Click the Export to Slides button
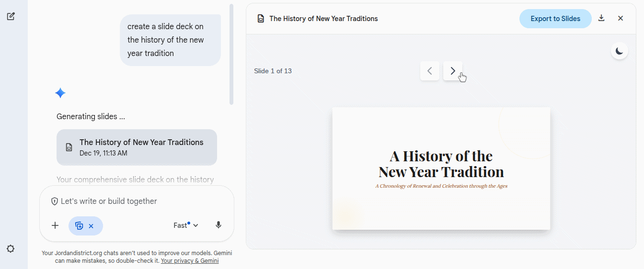This screenshot has height=269, width=644. (555, 19)
